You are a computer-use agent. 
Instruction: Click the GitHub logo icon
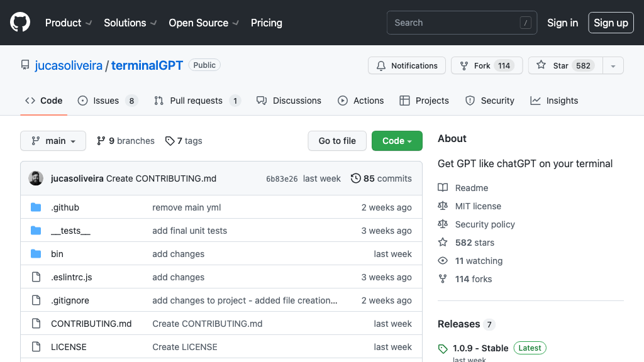pos(19,23)
